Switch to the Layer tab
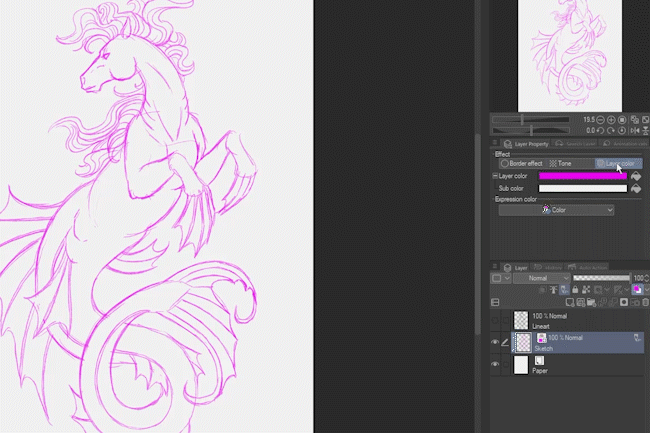The height and width of the screenshot is (433, 650). [x=515, y=268]
